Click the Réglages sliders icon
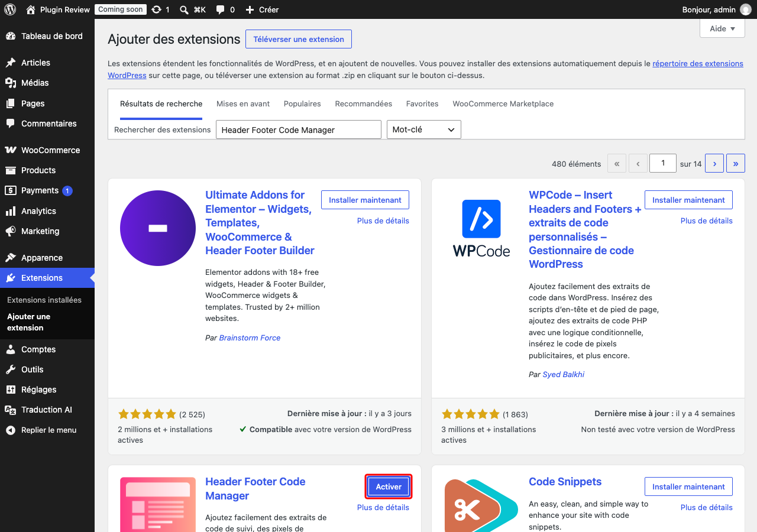The height and width of the screenshot is (532, 757). 11,390
